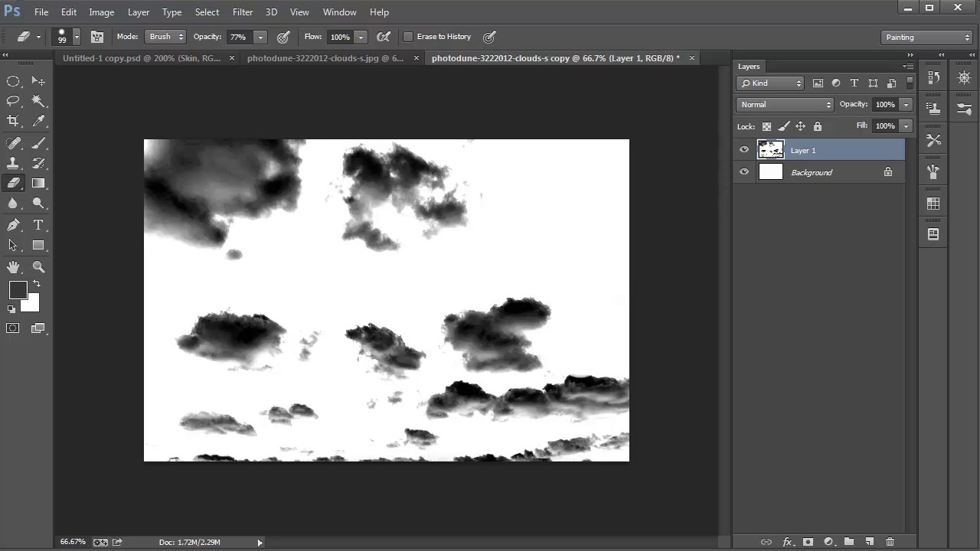Click the zoom percentage field 66.67%
Viewport: 980px width, 551px height.
pyautogui.click(x=73, y=542)
